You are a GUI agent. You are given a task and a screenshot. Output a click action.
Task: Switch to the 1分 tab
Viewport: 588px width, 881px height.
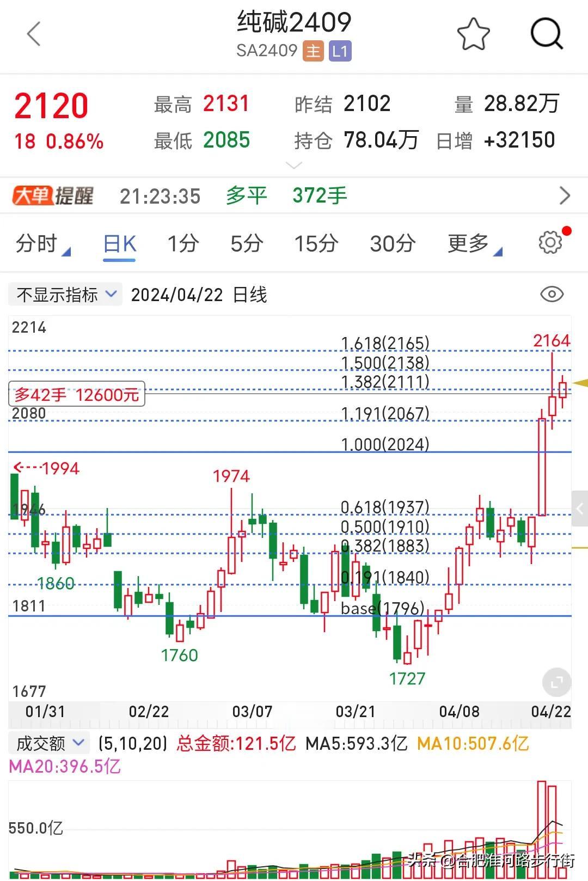183,243
